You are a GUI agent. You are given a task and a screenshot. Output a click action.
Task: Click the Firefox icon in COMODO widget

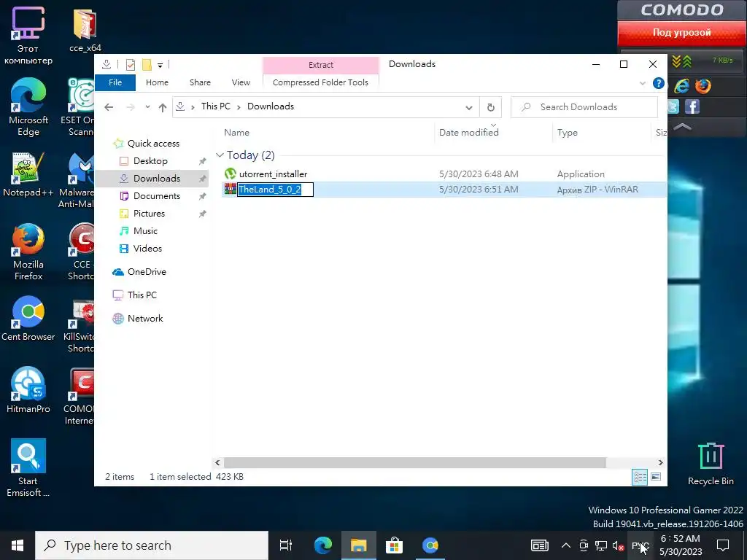703,86
